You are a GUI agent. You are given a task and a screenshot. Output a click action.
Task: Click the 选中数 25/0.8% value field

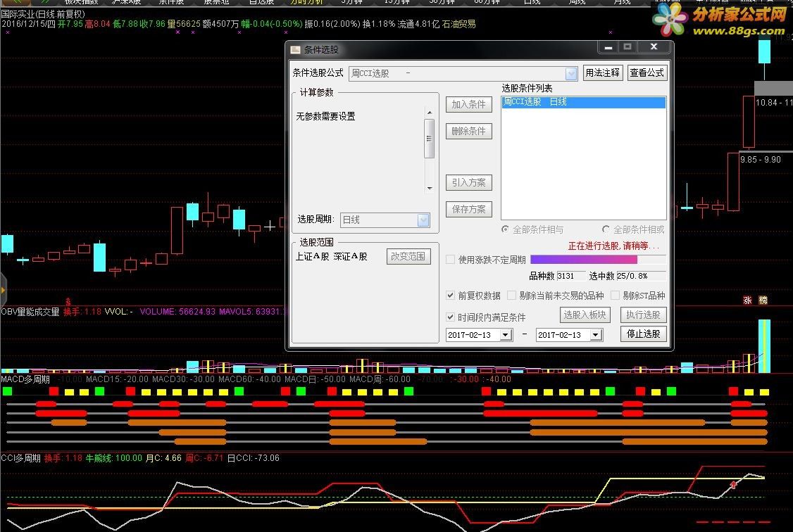[x=641, y=276]
